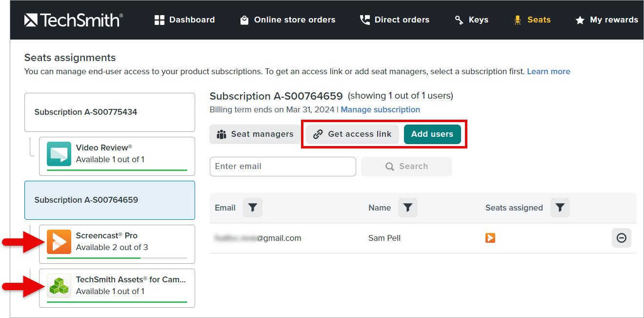This screenshot has height=318, width=644.
Task: Open the Name column filter funnel
Action: pyautogui.click(x=408, y=208)
